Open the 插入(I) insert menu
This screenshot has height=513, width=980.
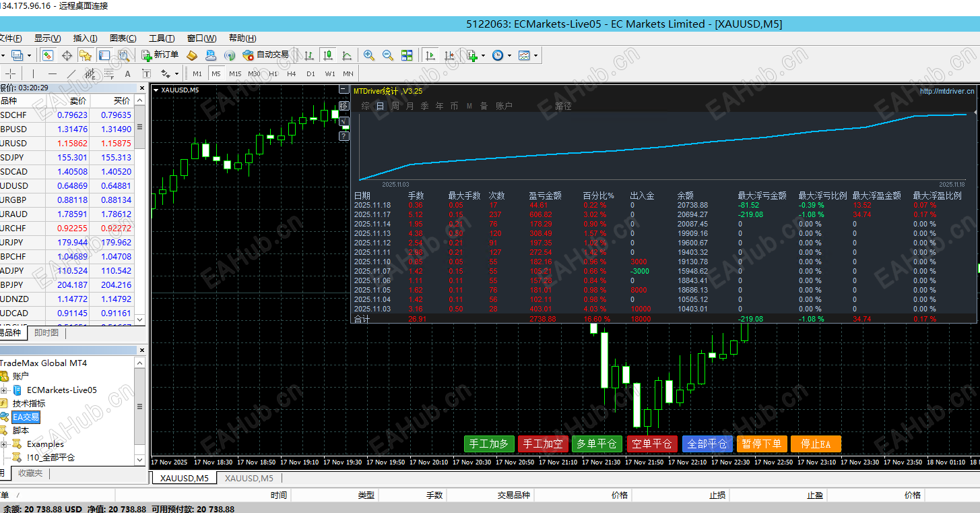pos(85,38)
